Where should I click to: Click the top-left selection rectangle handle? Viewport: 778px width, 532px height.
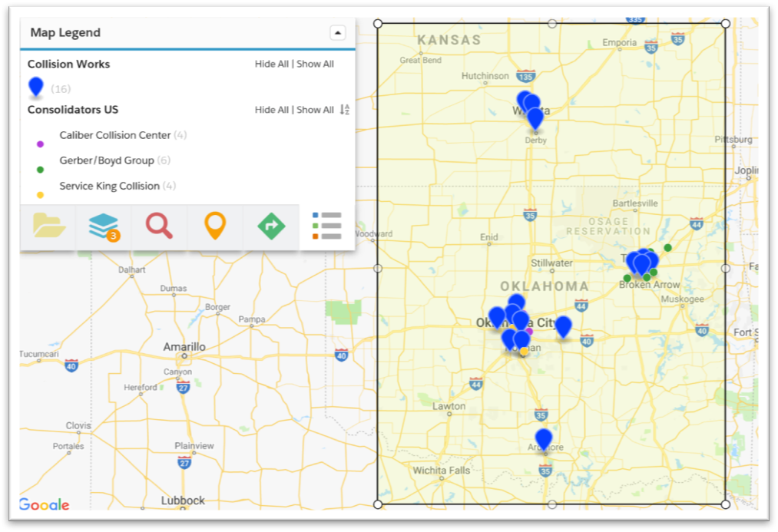[x=378, y=23]
